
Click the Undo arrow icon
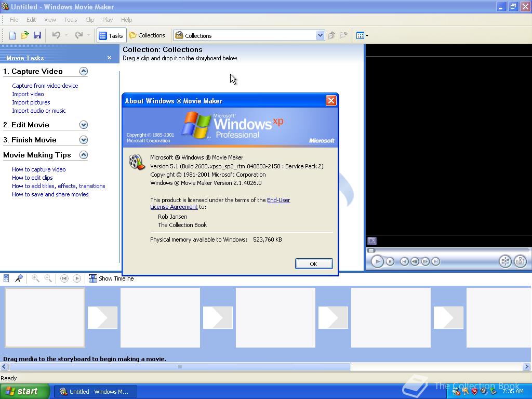(56, 35)
